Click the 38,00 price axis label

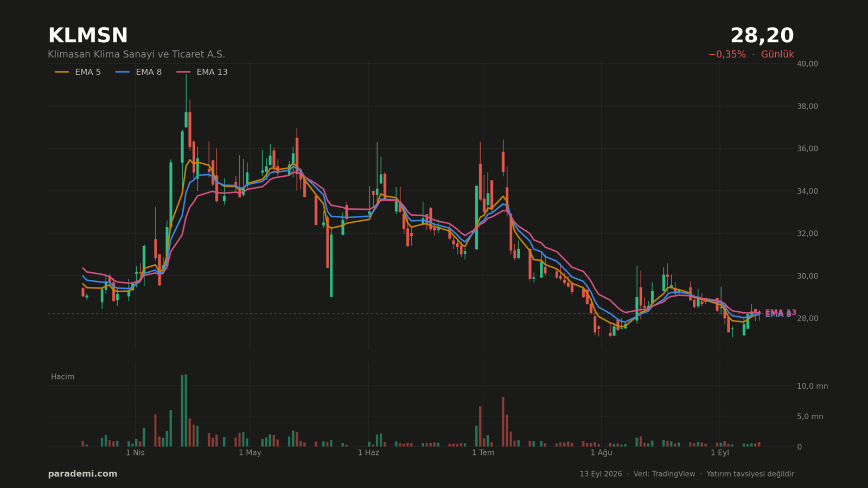(x=807, y=106)
